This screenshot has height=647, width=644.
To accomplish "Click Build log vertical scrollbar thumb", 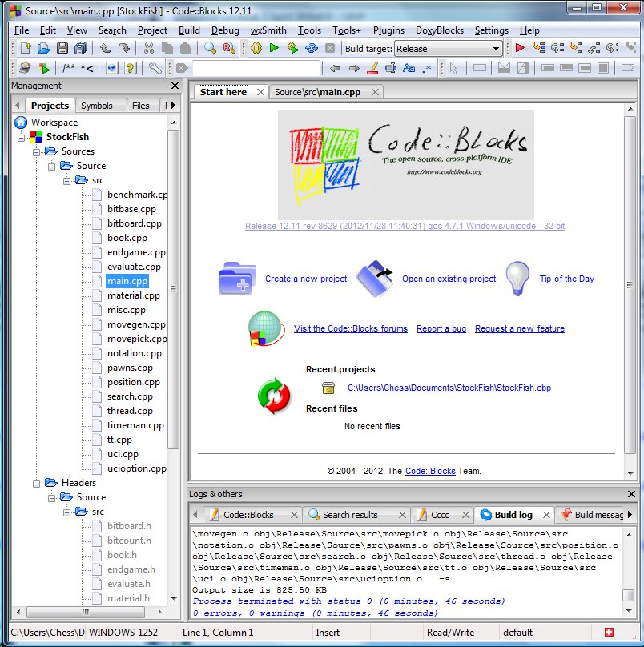I will [x=628, y=595].
